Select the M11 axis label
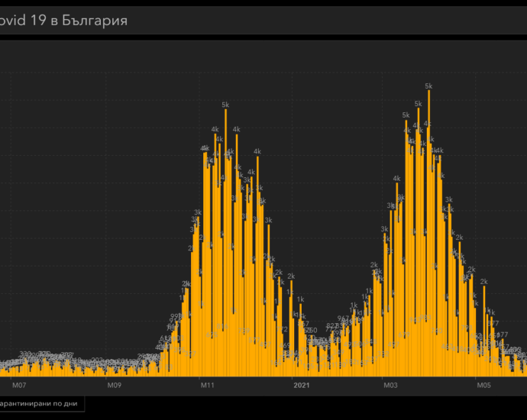 click(208, 385)
